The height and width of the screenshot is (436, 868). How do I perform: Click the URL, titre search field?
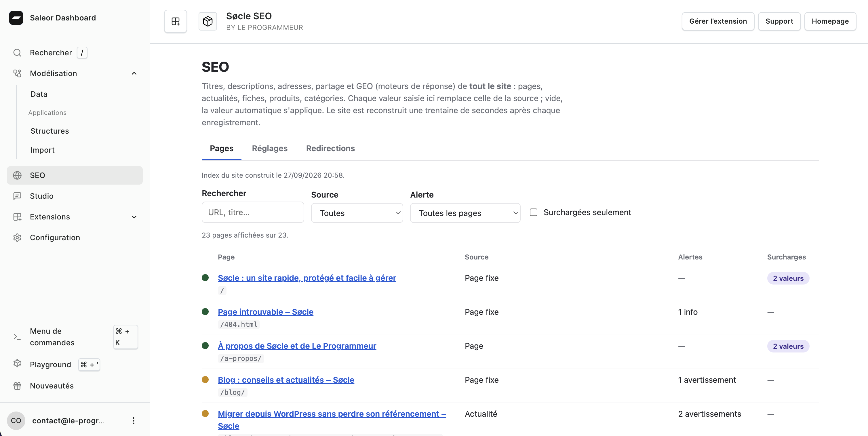point(253,212)
